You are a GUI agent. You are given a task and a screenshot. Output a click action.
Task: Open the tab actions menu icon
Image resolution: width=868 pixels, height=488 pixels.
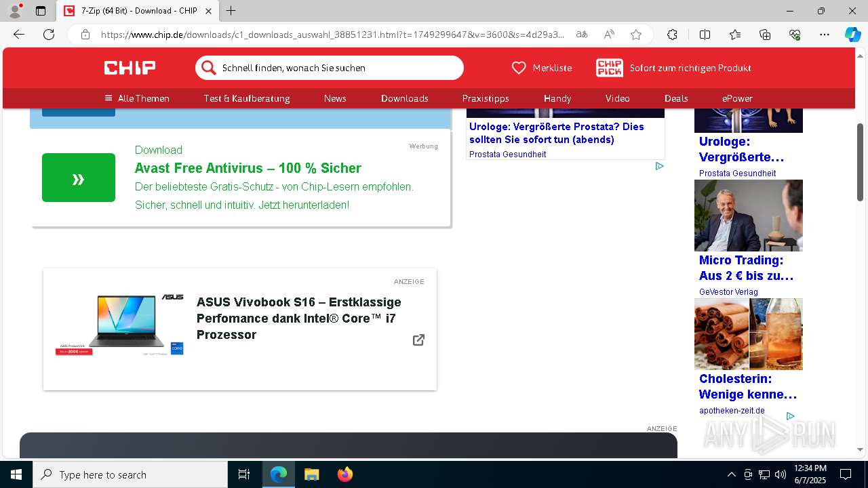tap(41, 11)
